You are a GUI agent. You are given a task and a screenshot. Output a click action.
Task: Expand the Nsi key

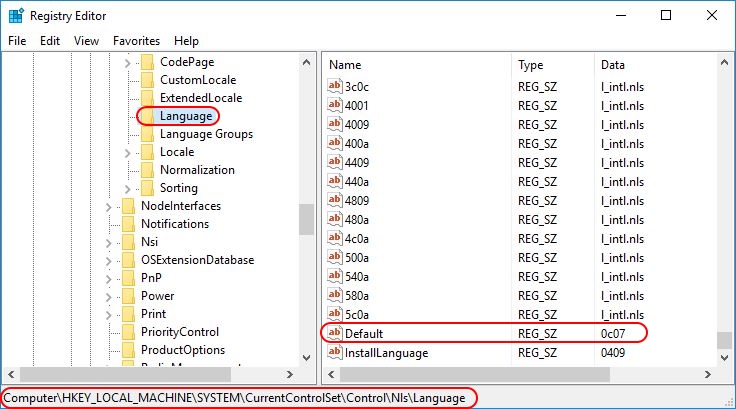108,243
